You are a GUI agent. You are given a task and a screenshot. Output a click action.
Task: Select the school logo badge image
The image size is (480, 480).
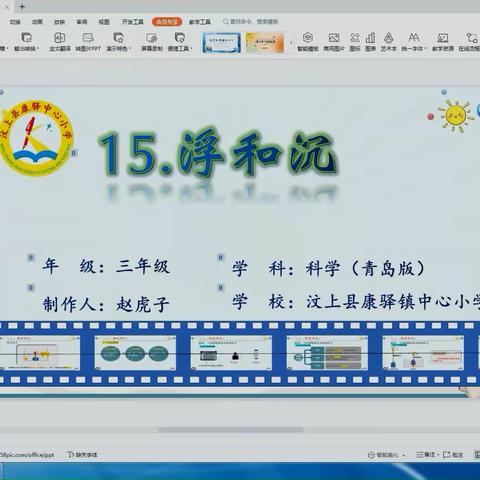(x=36, y=138)
